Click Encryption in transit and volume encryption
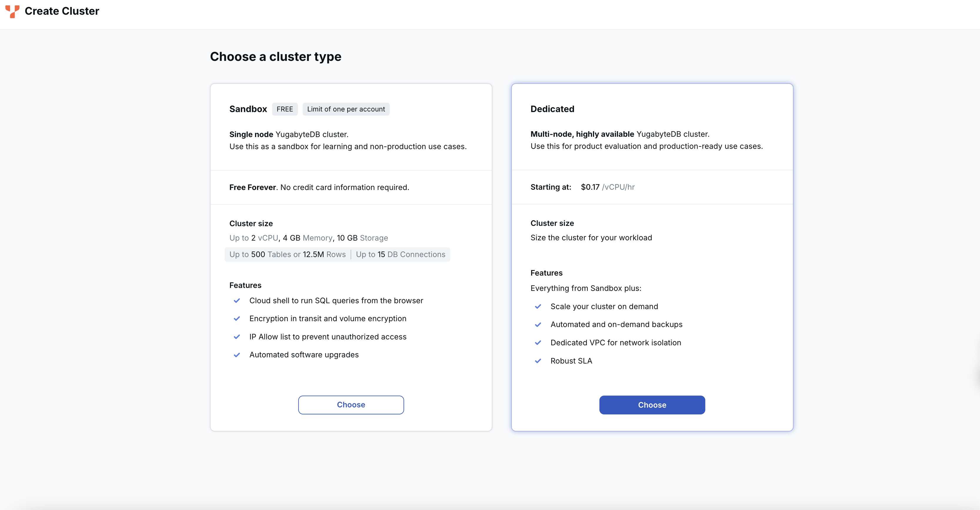Image resolution: width=980 pixels, height=510 pixels. [328, 319]
